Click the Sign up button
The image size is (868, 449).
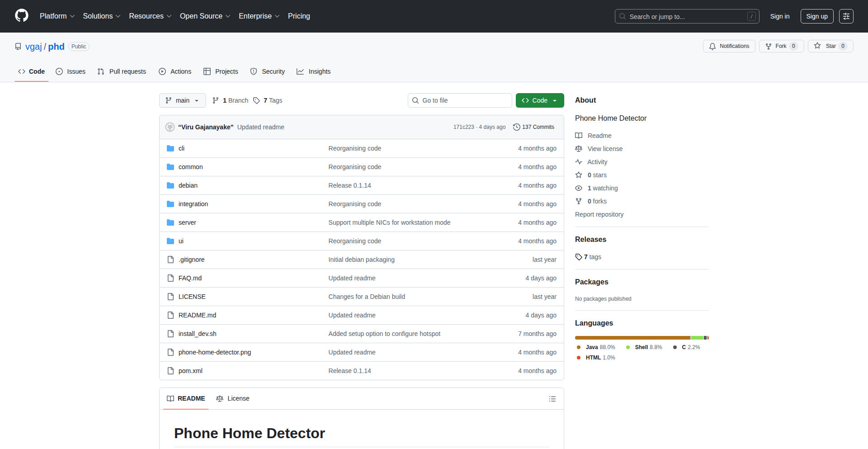tap(816, 16)
